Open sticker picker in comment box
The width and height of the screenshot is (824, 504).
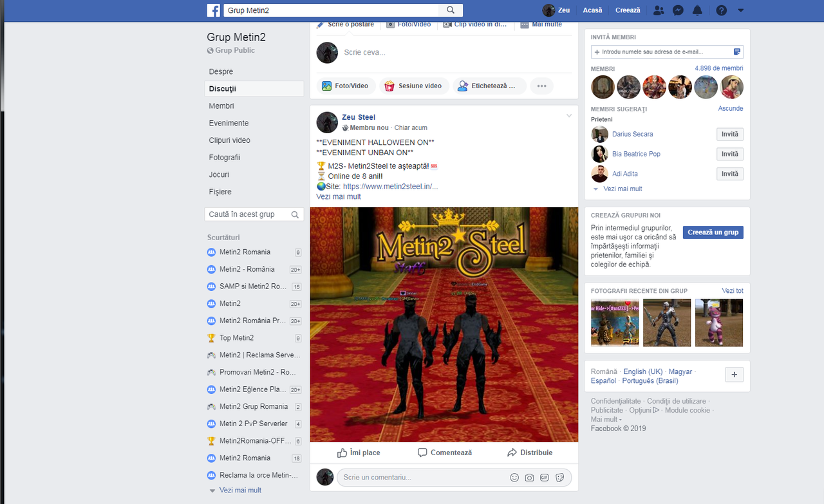(560, 478)
